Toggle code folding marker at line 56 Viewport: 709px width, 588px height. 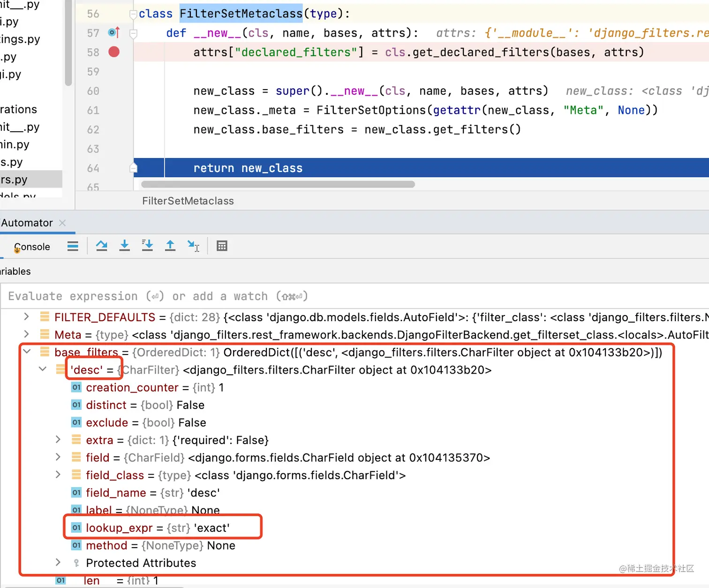(x=133, y=14)
